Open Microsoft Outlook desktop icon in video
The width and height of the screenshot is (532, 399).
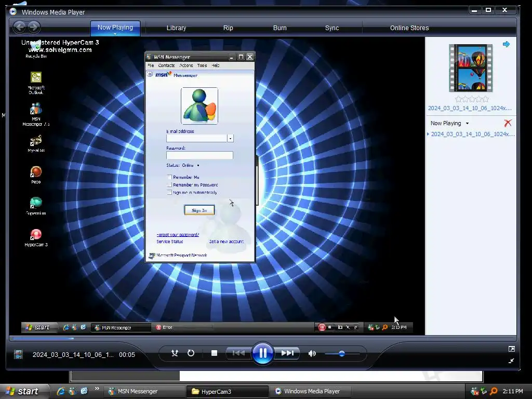36,83
